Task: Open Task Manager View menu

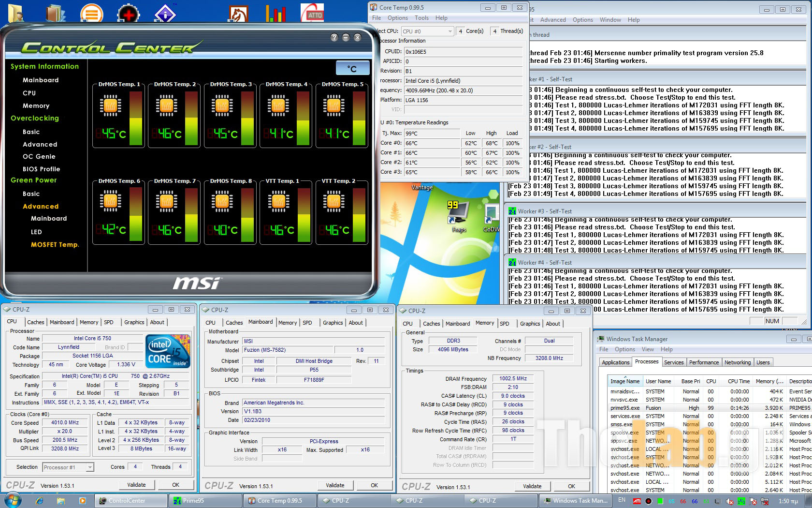Action: click(648, 349)
